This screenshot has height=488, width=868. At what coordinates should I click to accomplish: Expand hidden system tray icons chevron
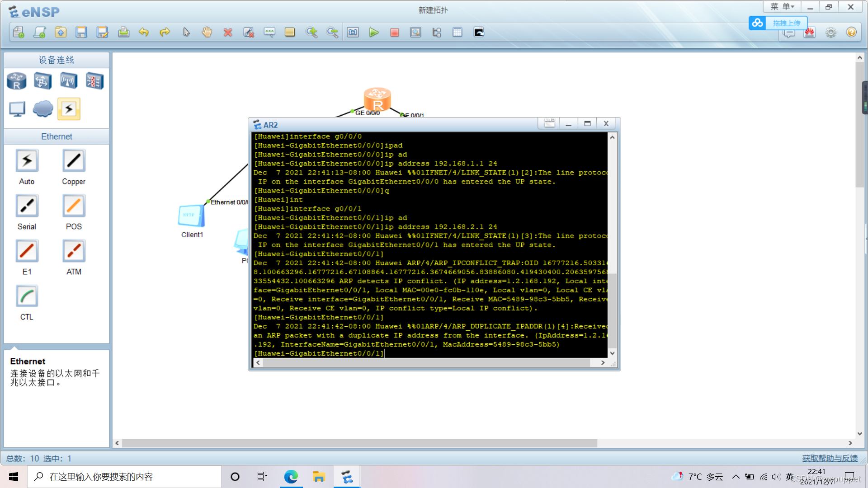click(x=736, y=477)
